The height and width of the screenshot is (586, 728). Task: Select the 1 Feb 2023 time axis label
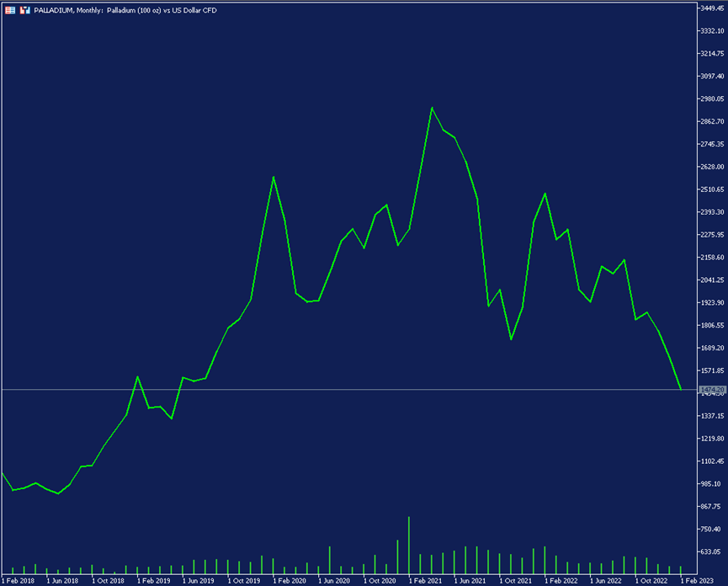click(697, 581)
